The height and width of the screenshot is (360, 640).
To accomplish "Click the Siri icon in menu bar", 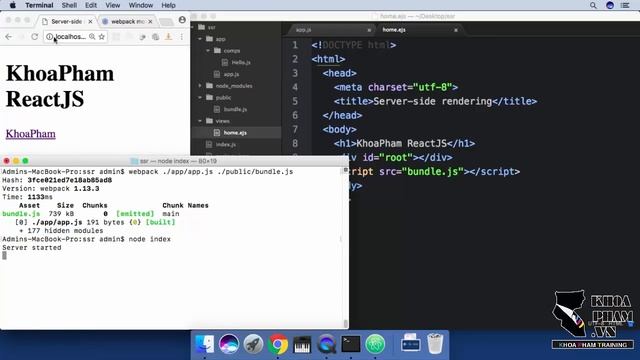I will (610, 5).
